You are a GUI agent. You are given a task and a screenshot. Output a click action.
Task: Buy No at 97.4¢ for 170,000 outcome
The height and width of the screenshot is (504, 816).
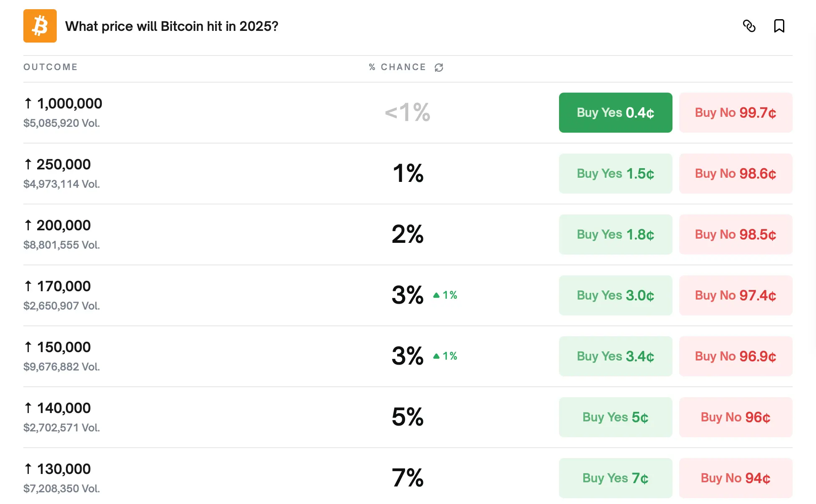point(735,295)
